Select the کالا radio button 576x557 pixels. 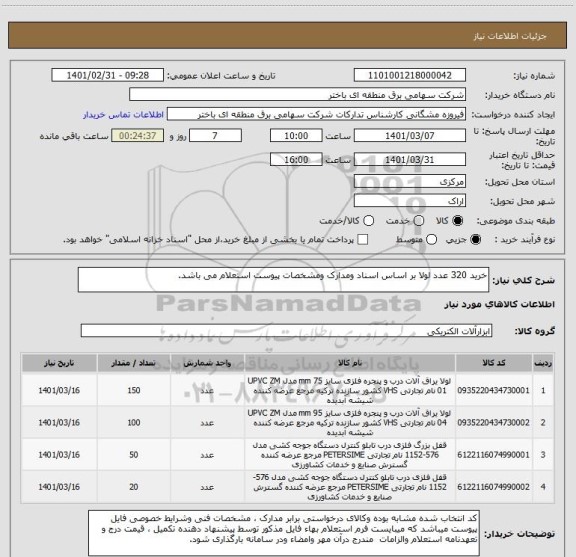click(x=458, y=221)
